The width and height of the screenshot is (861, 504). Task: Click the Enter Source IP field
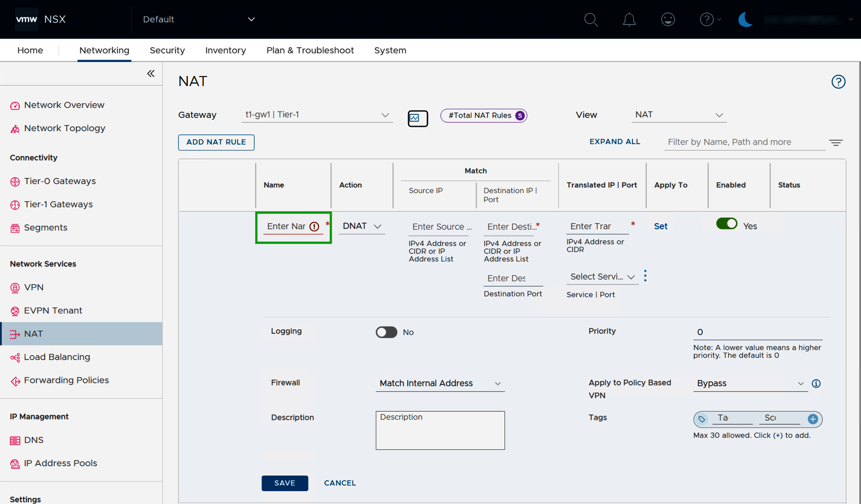(439, 227)
